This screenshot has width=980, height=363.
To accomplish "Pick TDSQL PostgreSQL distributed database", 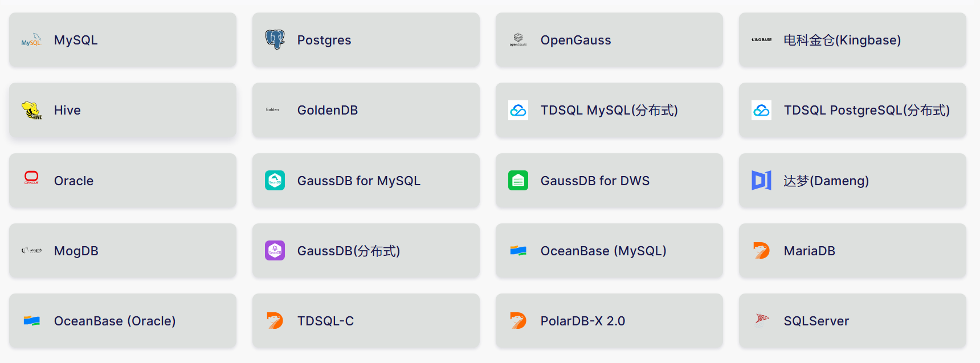I will [x=852, y=110].
